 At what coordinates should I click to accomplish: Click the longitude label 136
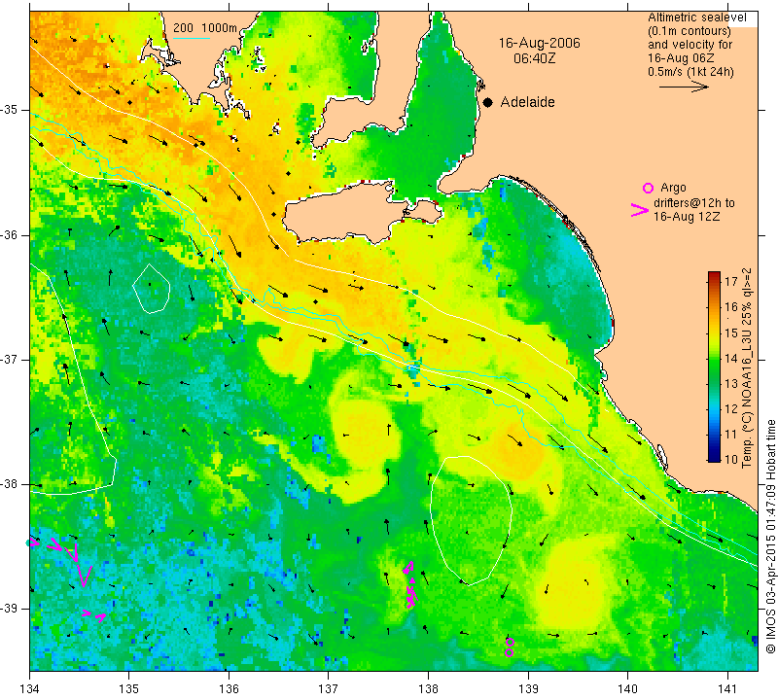point(229,688)
